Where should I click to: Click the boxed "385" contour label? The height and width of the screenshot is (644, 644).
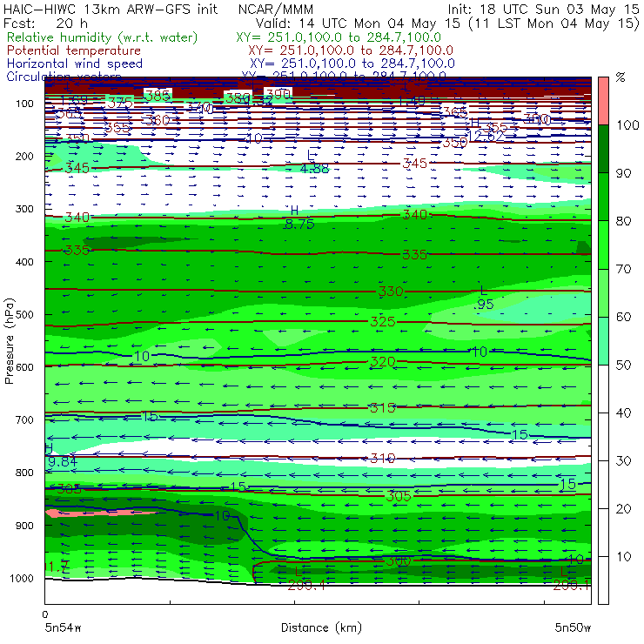(158, 95)
